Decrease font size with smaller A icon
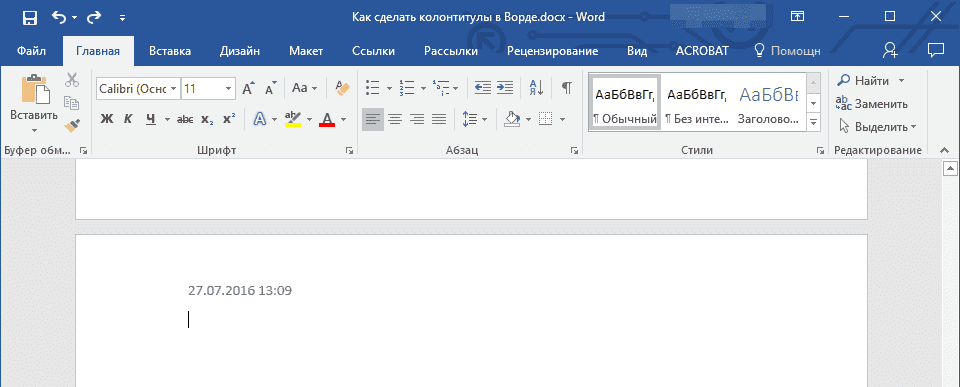This screenshot has height=387, width=960. [x=271, y=88]
